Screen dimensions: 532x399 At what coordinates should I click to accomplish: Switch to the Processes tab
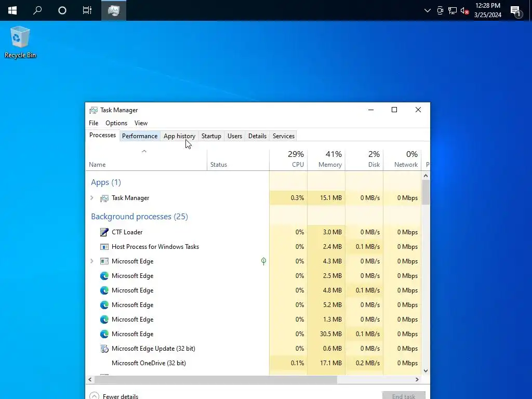[x=102, y=135]
